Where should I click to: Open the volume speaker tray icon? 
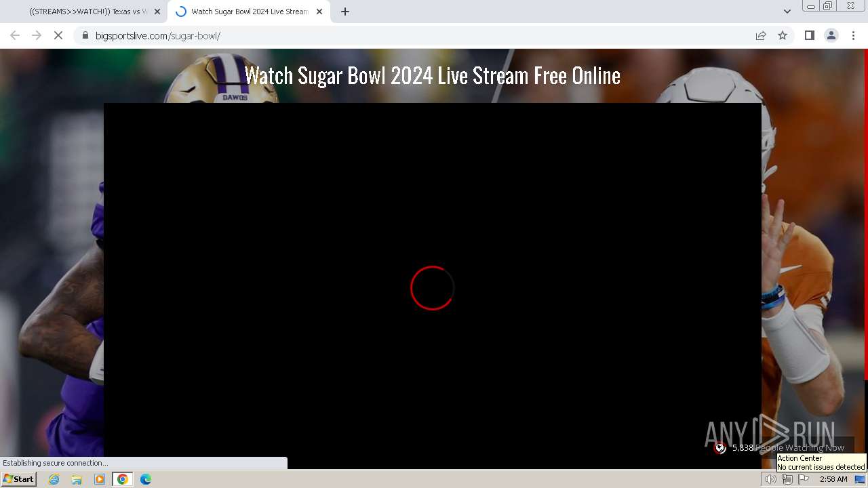[x=771, y=479]
